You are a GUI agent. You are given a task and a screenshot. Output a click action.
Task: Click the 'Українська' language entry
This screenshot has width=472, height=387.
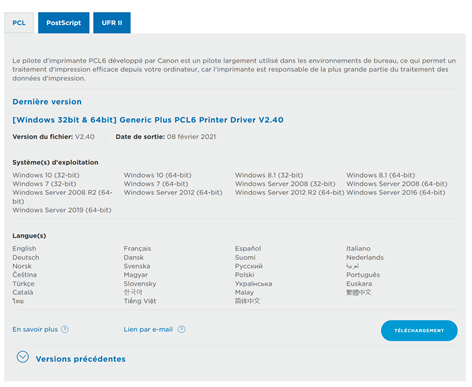click(x=253, y=284)
